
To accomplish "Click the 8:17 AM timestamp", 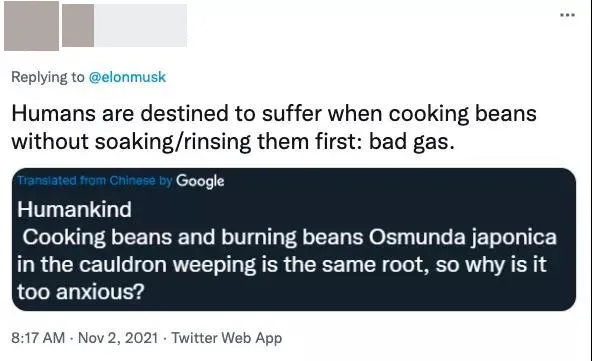I will pos(38,338).
